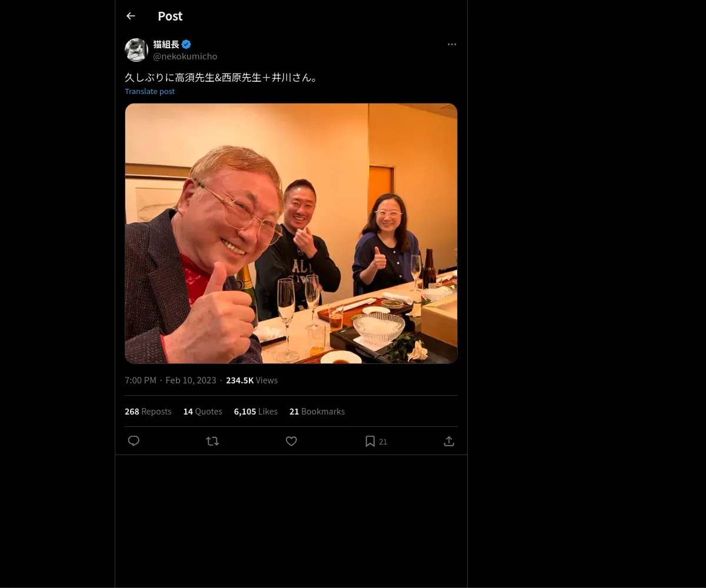Open the @nekokumicho handle link
This screenshot has width=706, height=588.
[185, 56]
